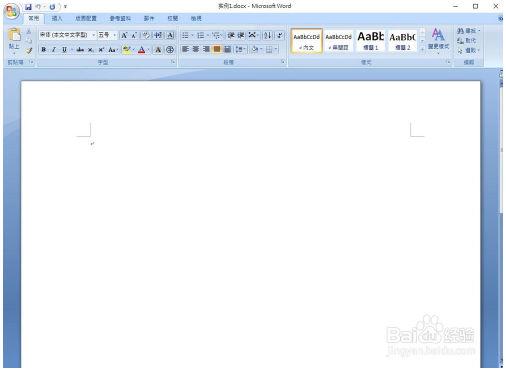Click the Change Styles icon
This screenshot has height=371, width=506.
[438, 41]
